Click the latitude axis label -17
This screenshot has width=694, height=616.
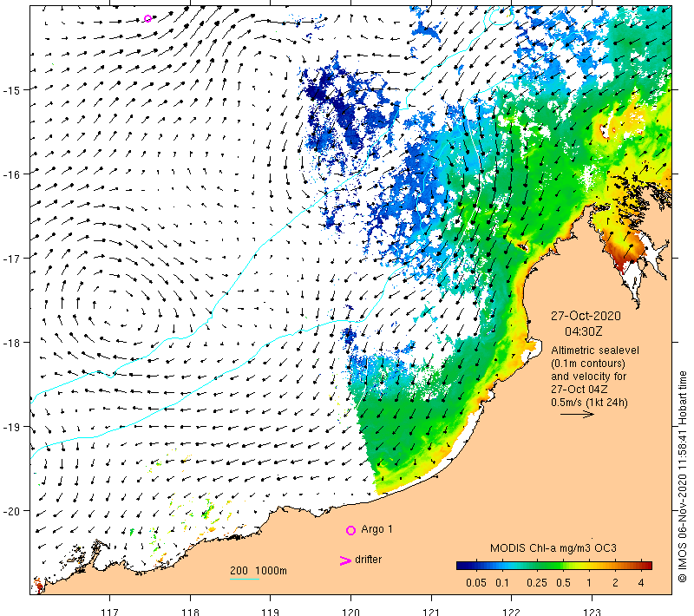[x=11, y=259]
